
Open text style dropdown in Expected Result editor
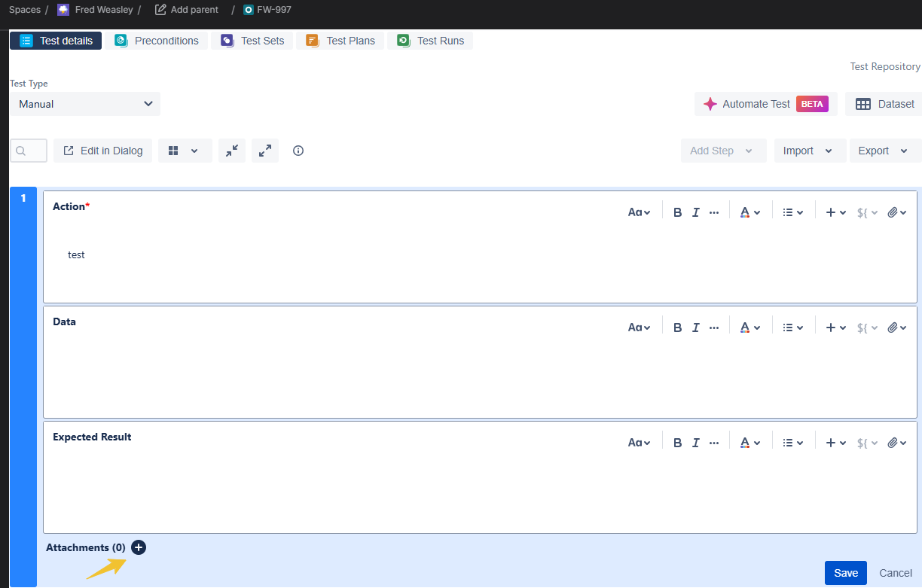click(x=639, y=443)
